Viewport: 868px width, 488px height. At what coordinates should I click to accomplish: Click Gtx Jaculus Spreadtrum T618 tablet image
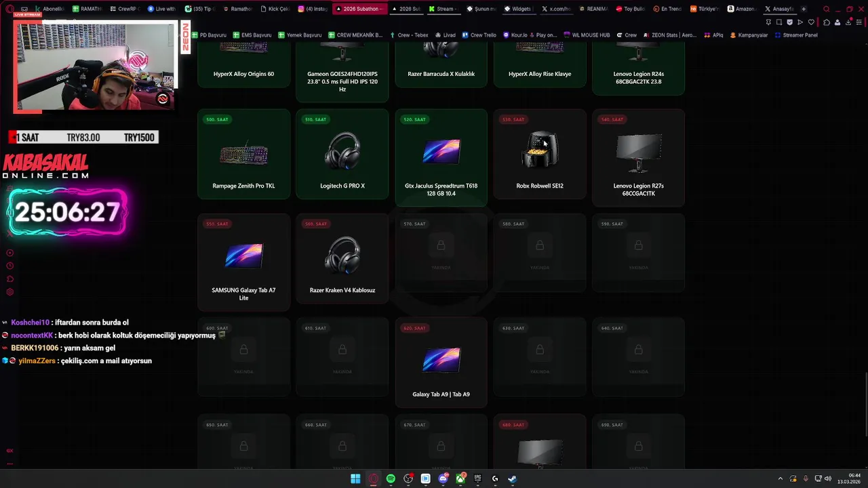click(x=441, y=151)
